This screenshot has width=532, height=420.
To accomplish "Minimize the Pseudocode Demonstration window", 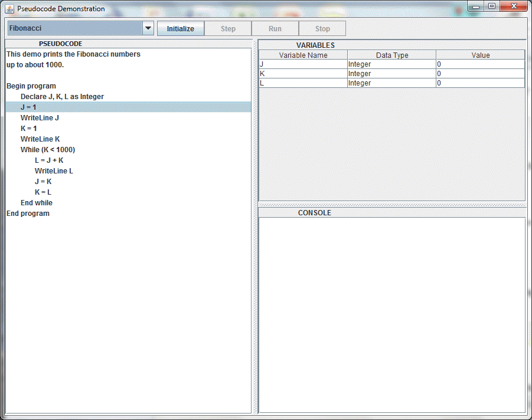I will tap(476, 6).
